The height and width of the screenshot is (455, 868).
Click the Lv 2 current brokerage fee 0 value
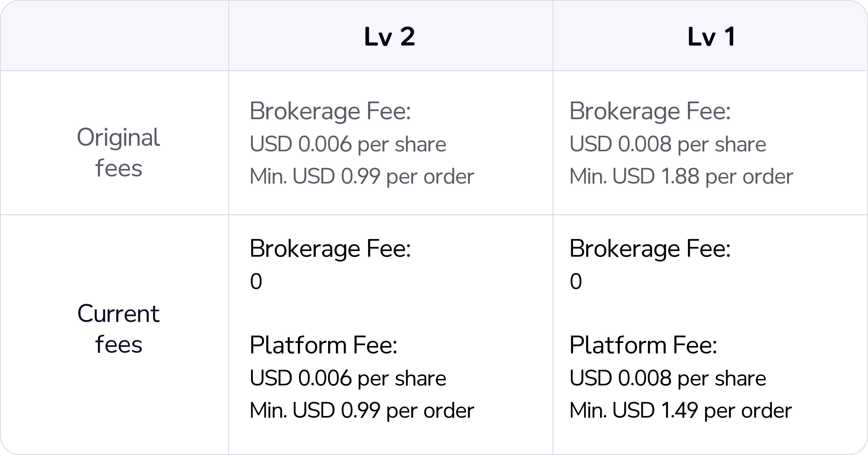coord(256,282)
